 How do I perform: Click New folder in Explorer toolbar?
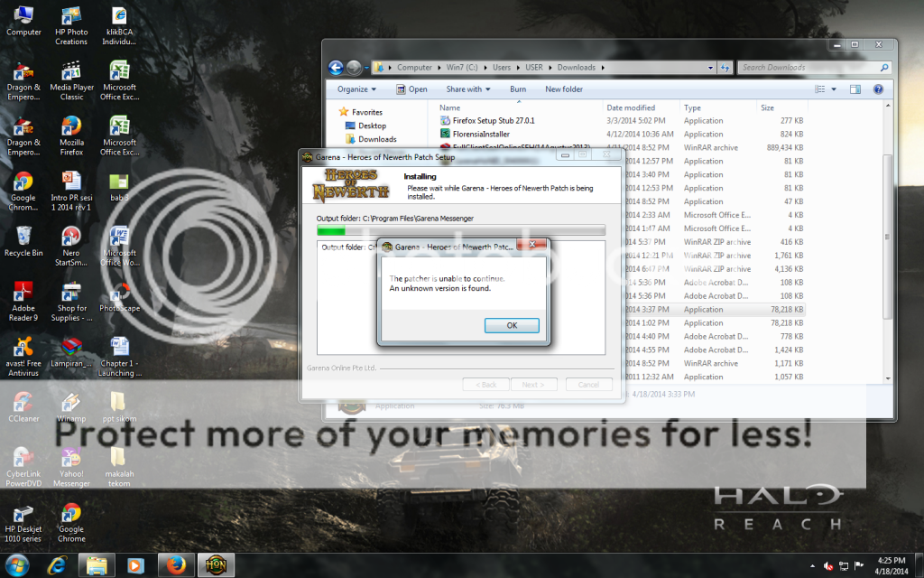click(563, 89)
